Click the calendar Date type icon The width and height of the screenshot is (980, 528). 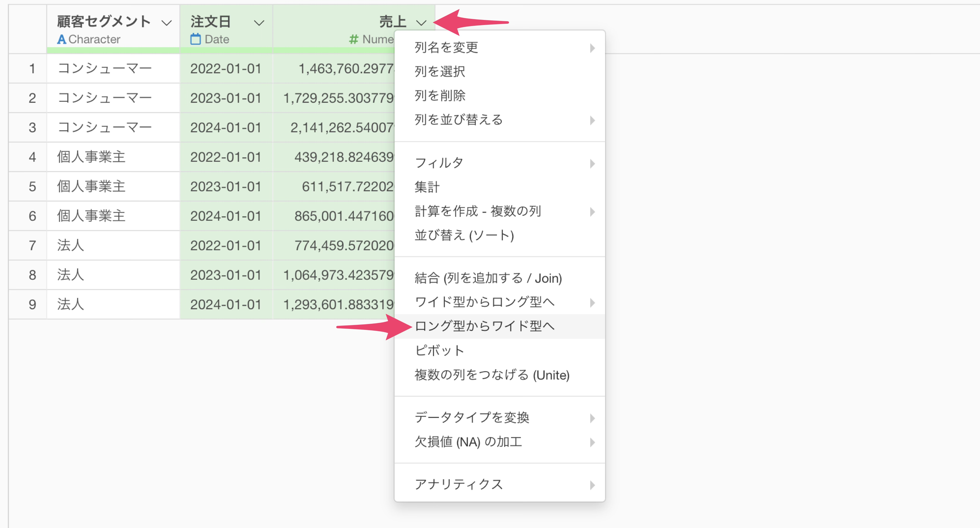pos(195,39)
